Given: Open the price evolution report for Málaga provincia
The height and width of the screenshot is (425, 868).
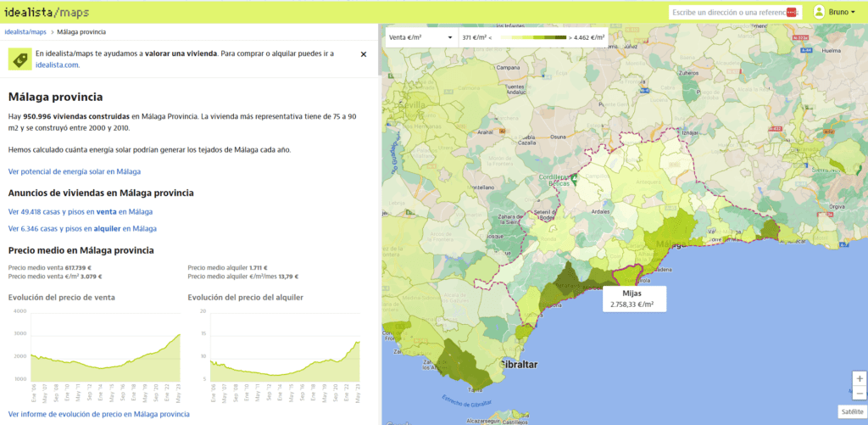Looking at the screenshot, I should coord(98,414).
